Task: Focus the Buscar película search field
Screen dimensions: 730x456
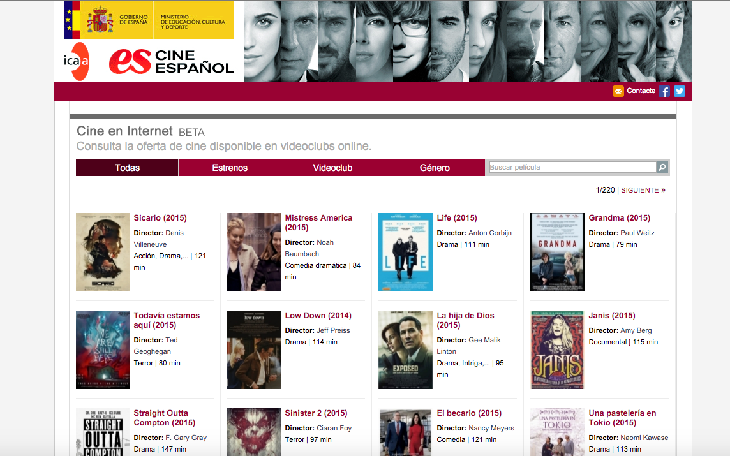Action: pos(571,168)
